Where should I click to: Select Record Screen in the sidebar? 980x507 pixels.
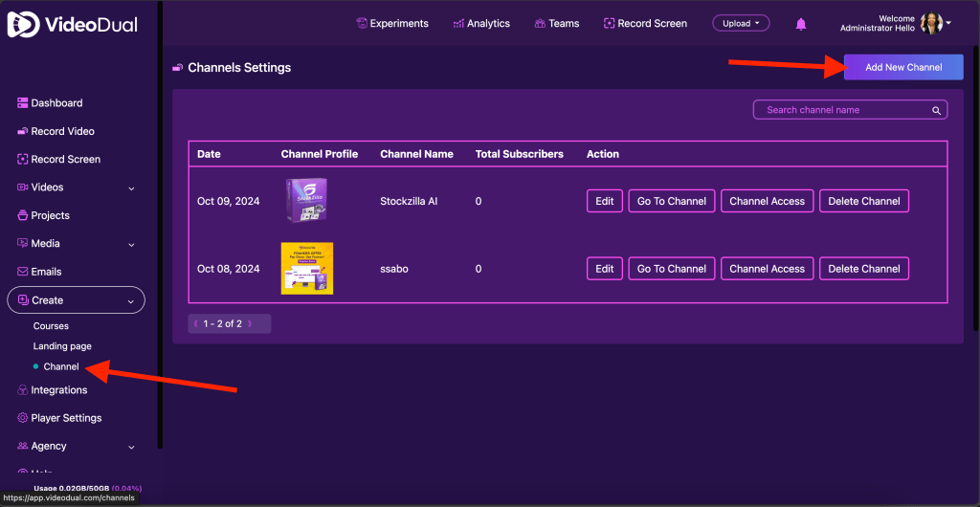point(65,159)
